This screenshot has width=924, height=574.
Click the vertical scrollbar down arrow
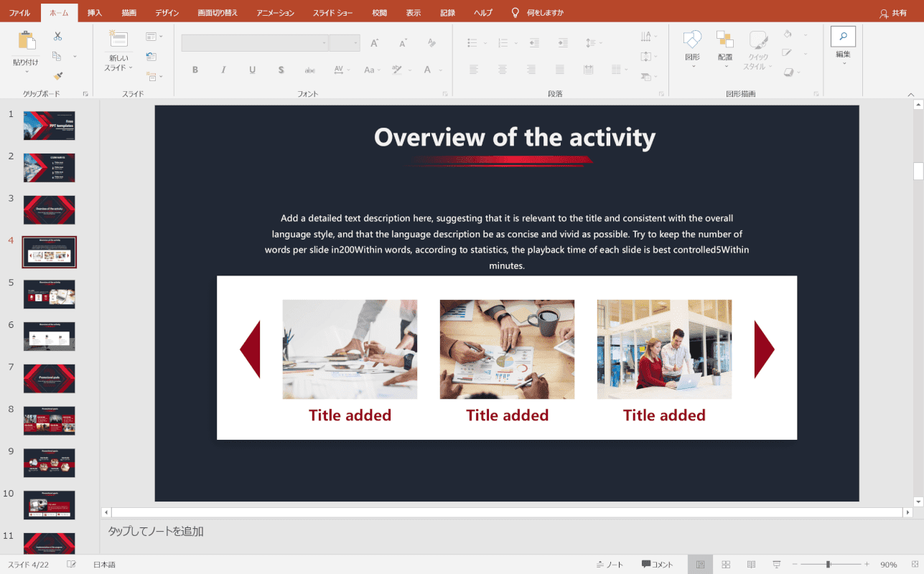[918, 502]
